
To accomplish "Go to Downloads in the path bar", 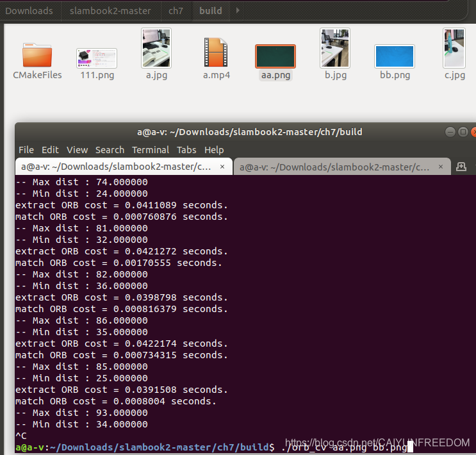I will [x=29, y=11].
